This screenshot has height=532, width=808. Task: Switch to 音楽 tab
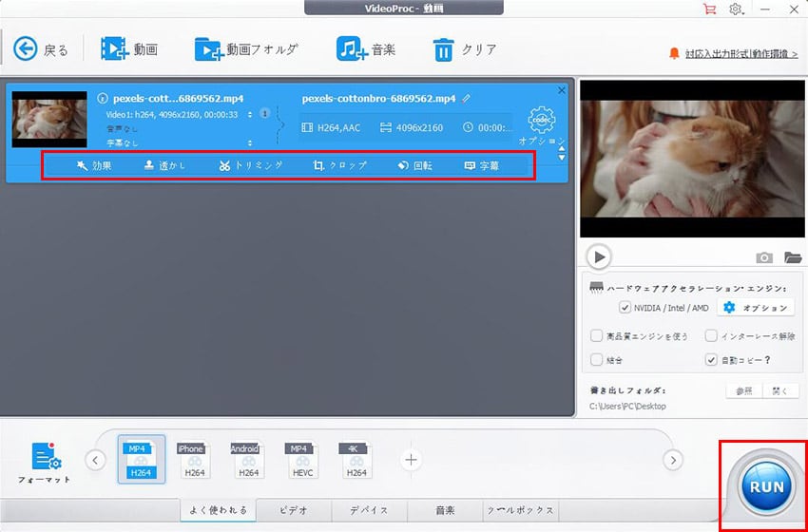pyautogui.click(x=445, y=510)
